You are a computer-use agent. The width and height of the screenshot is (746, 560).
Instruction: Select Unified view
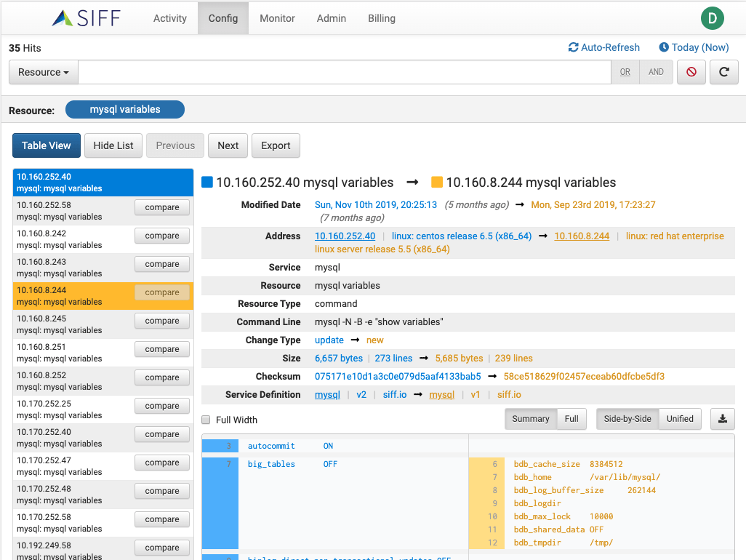click(x=680, y=419)
